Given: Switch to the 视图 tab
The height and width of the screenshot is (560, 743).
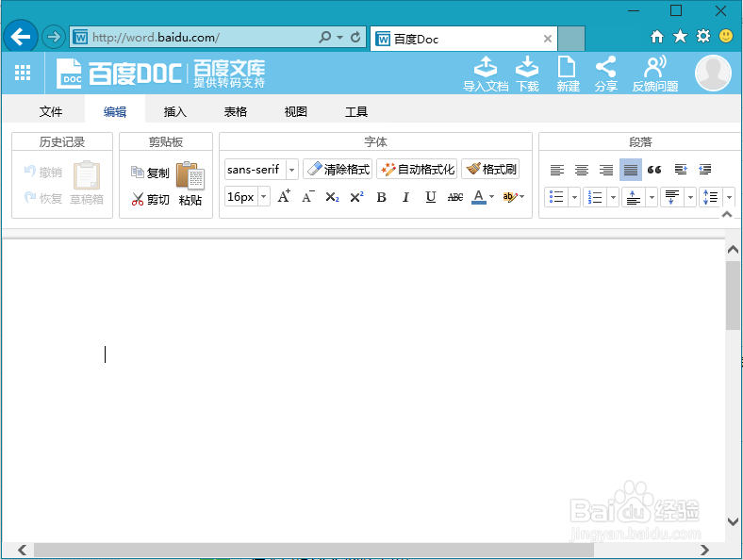Looking at the screenshot, I should tap(296, 112).
